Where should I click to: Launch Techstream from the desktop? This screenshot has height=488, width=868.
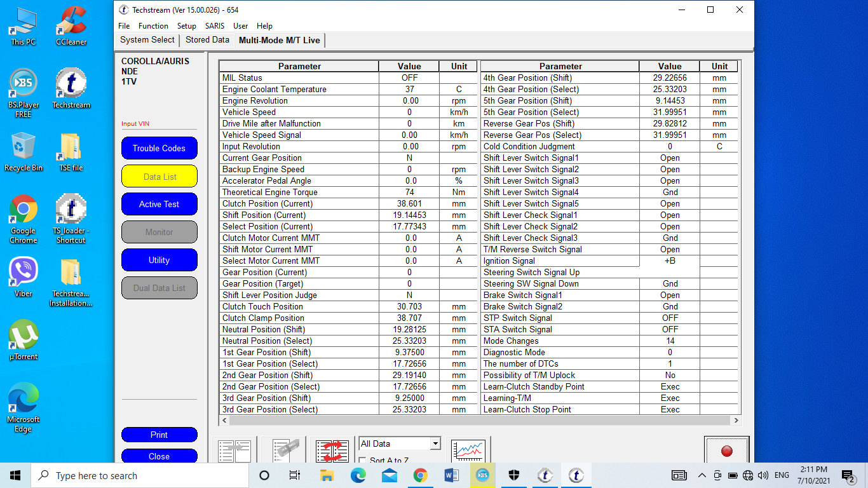coord(71,85)
